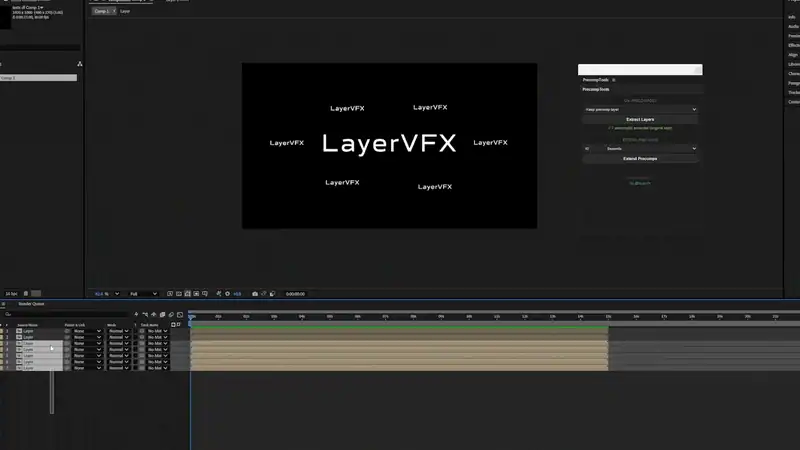Click the layer 1 duration bar in timeline

[x=399, y=331]
